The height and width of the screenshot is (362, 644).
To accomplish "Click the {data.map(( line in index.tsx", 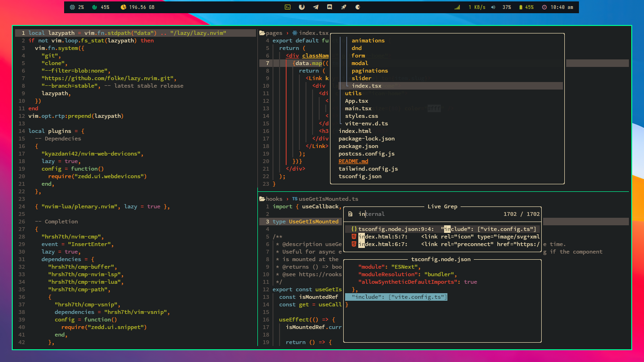I will pyautogui.click(x=311, y=63).
